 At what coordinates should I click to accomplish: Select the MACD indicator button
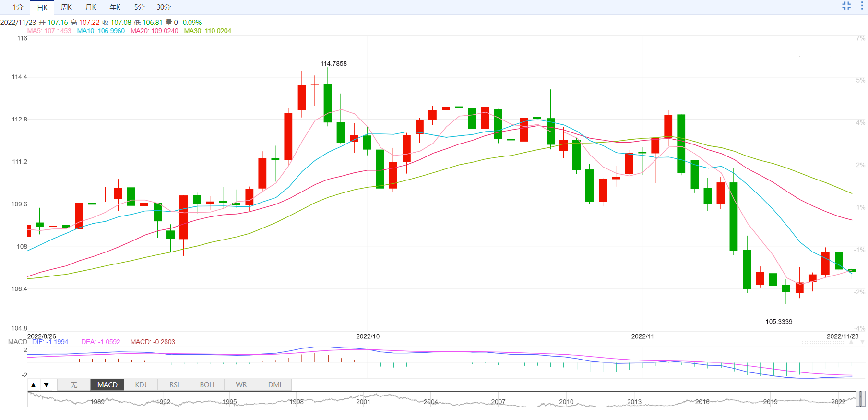pos(107,385)
